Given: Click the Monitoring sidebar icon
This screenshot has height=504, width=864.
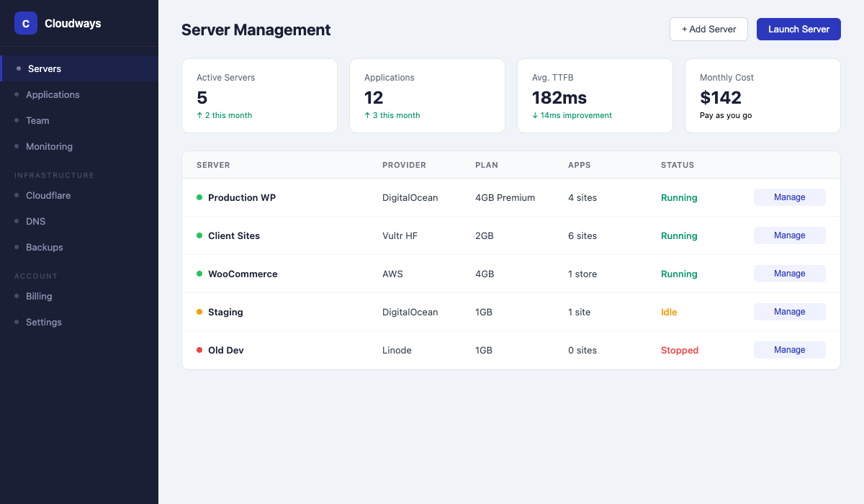Looking at the screenshot, I should pyautogui.click(x=19, y=146).
